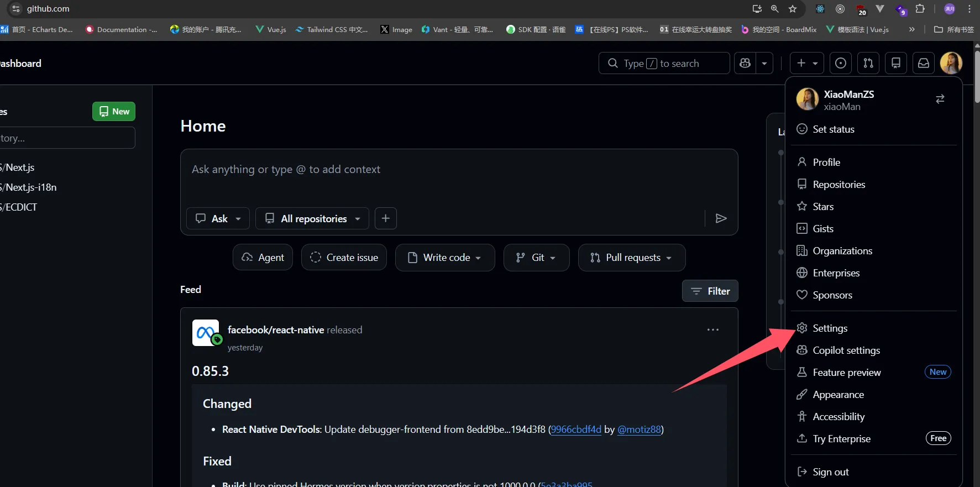Open the feed item three-dots menu
The width and height of the screenshot is (980, 487).
(x=713, y=330)
